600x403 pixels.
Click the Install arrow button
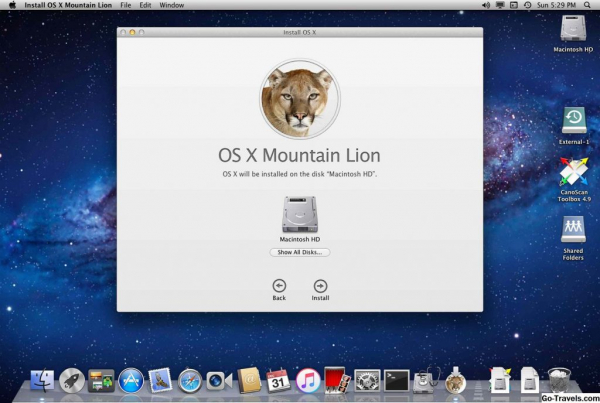(320, 286)
